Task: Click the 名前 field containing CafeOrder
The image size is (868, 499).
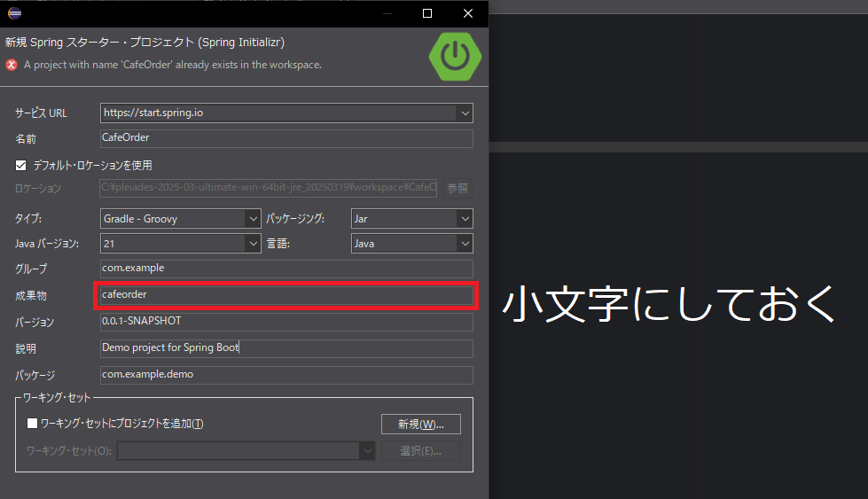Action: click(x=286, y=138)
